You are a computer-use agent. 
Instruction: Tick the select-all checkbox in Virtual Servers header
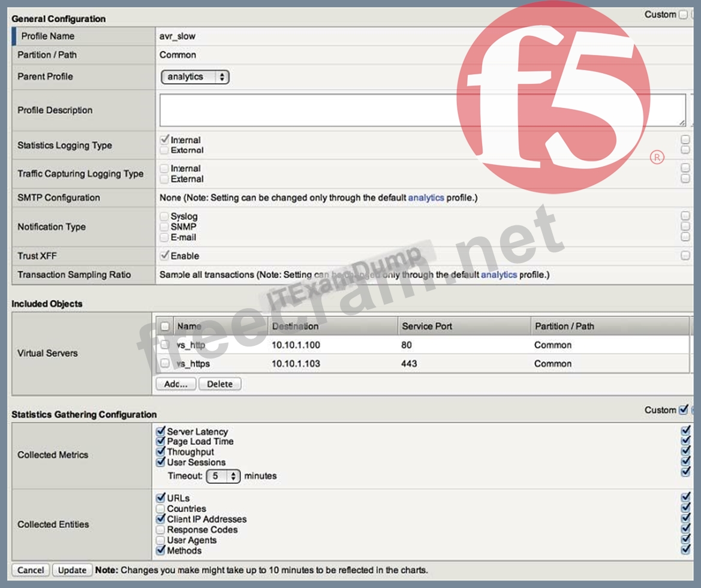pos(165,326)
